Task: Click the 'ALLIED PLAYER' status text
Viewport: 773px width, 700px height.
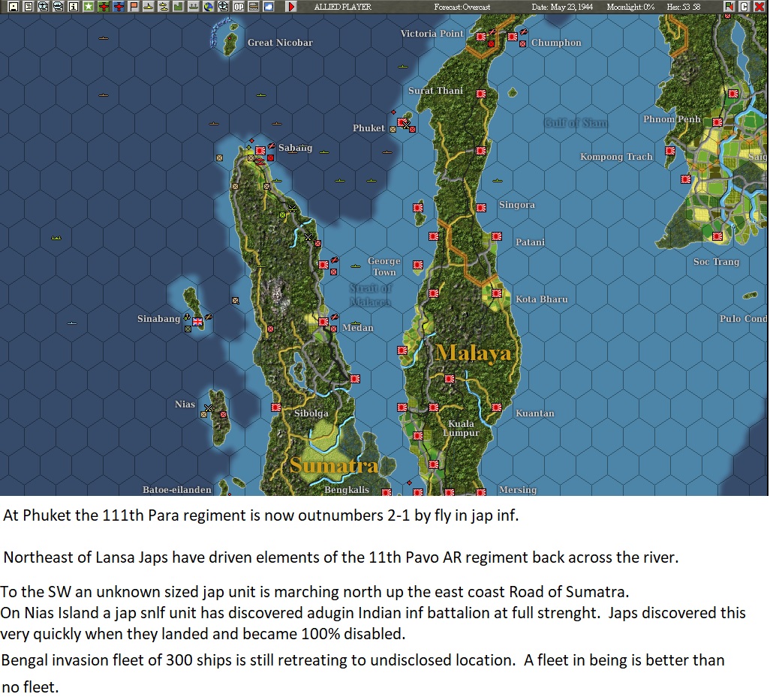Action: click(343, 7)
